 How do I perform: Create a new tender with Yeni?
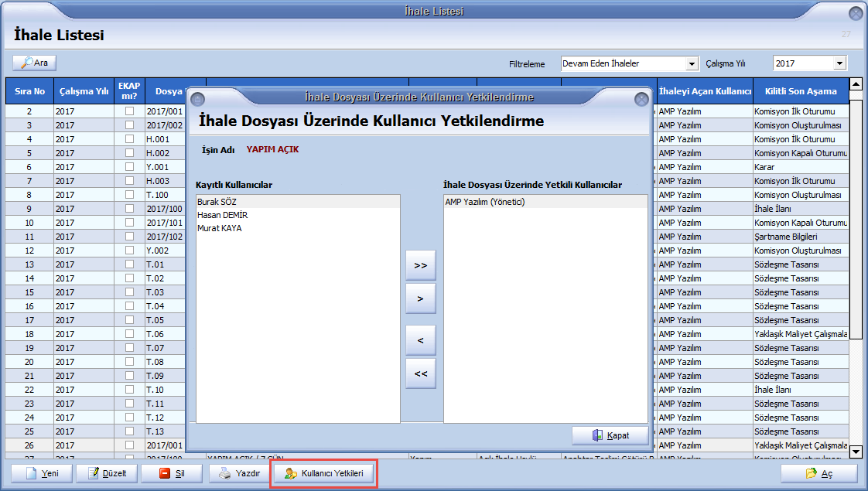coord(43,473)
